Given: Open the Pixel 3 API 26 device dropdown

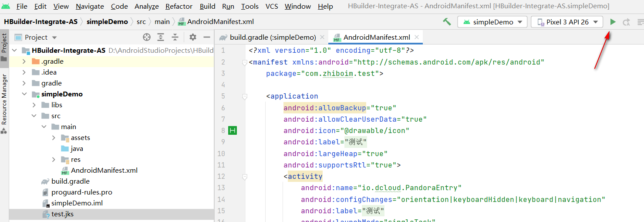Looking at the screenshot, I should [x=567, y=22].
